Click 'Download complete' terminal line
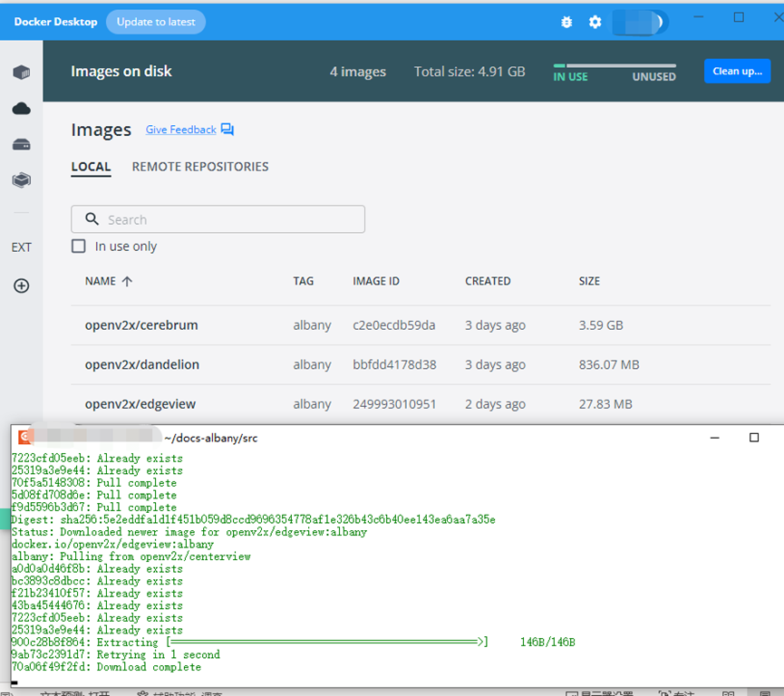The width and height of the screenshot is (784, 696). (106, 667)
